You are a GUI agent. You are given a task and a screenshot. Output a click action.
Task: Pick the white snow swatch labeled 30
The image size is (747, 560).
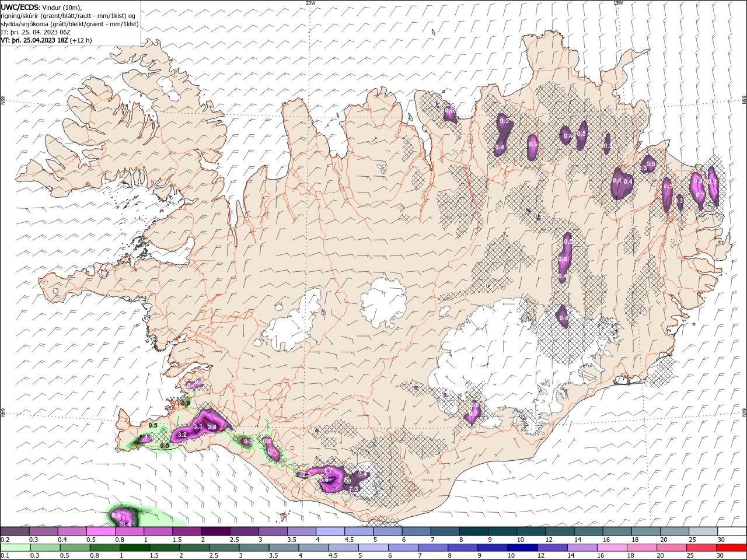[x=732, y=531]
